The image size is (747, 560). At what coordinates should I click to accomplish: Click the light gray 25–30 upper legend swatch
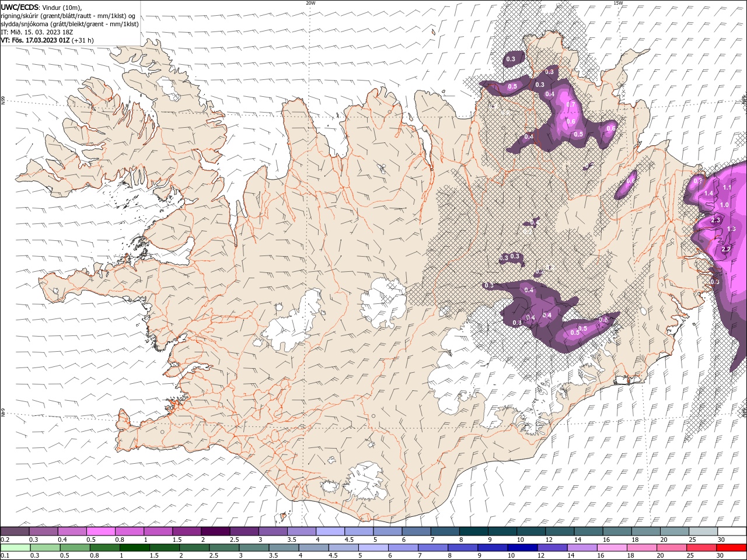[x=703, y=531]
